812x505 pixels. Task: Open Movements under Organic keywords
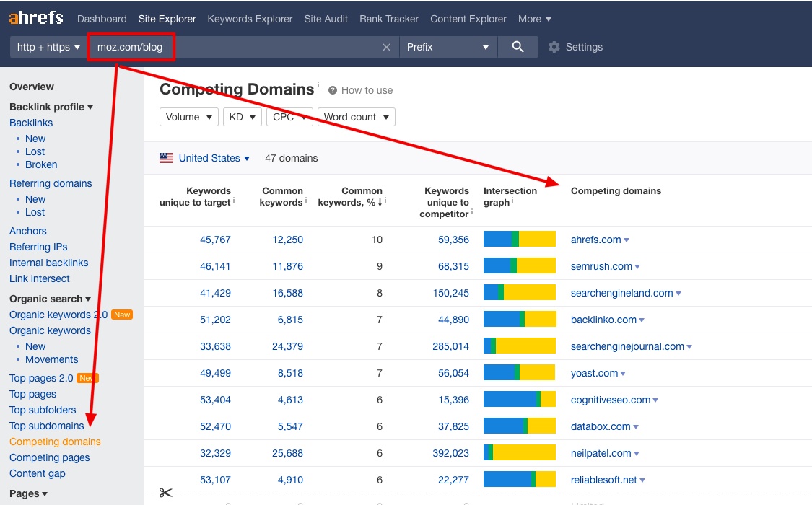[x=52, y=359]
